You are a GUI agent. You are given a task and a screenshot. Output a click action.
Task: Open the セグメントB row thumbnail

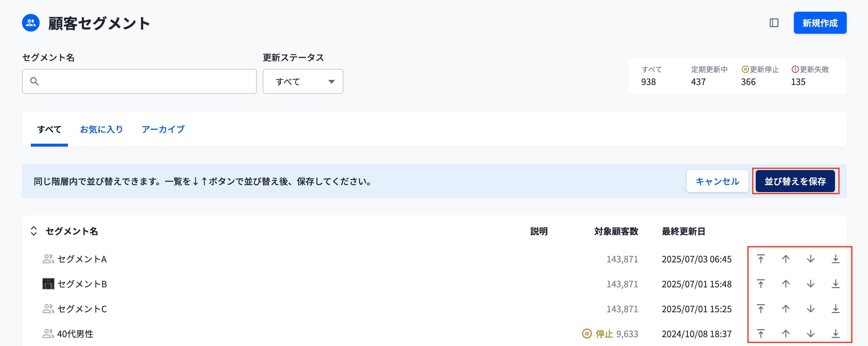pos(48,284)
